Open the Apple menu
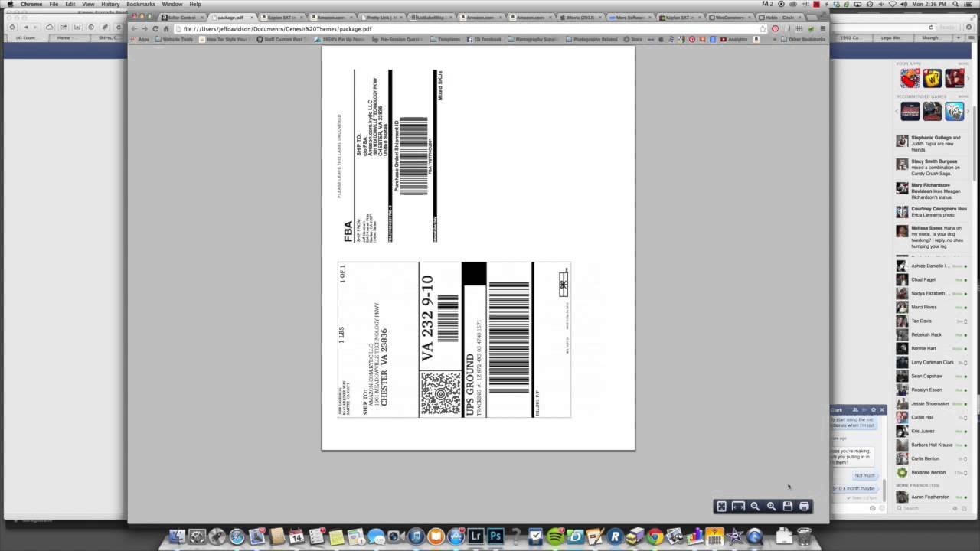Viewport: 980px width, 551px height. coord(9,4)
